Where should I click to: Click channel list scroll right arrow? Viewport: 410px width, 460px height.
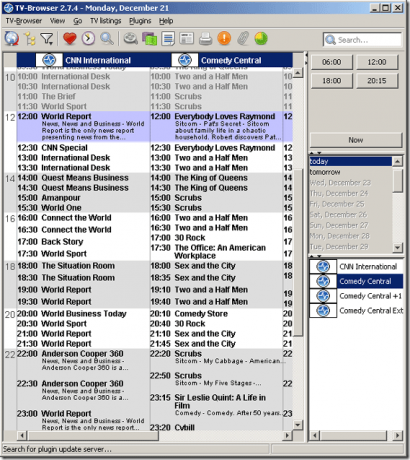point(397,435)
